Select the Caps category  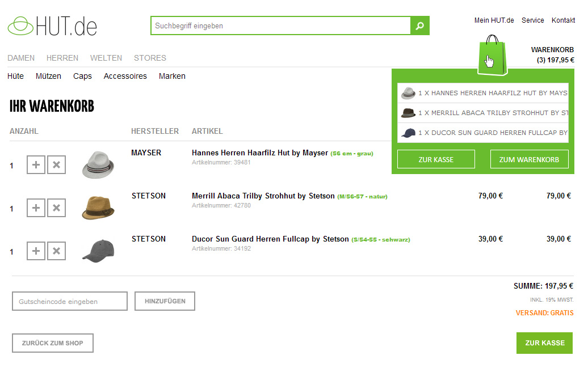82,76
